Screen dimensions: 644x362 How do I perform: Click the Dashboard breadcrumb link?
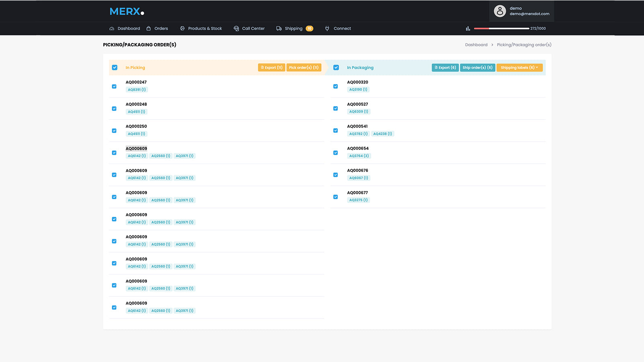pos(476,45)
